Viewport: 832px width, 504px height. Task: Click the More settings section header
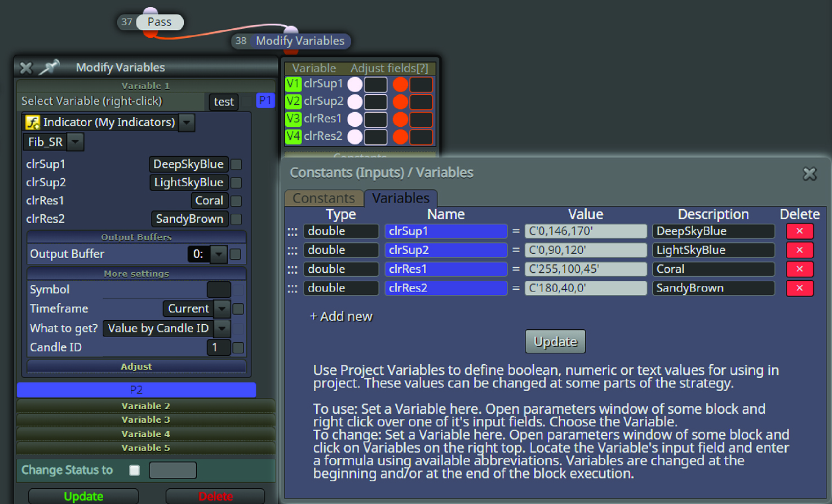[x=136, y=274]
